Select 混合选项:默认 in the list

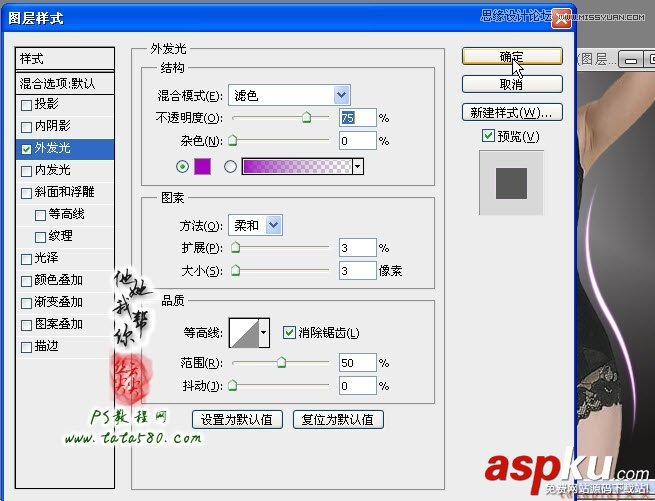(x=65, y=84)
